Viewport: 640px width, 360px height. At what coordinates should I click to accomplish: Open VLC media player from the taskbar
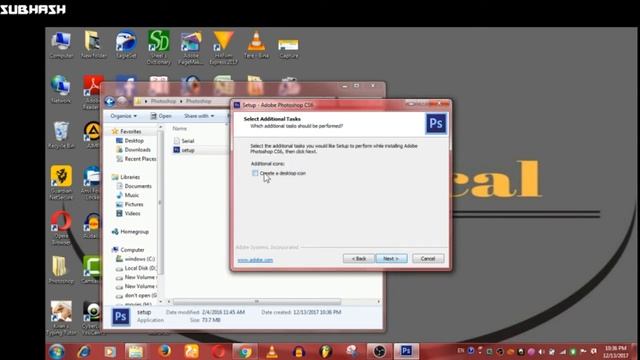272,351
